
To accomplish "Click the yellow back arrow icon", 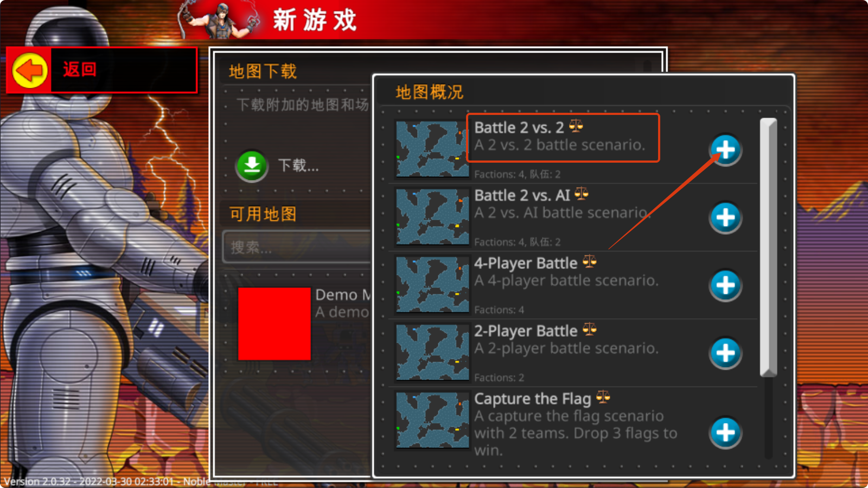I will click(30, 70).
